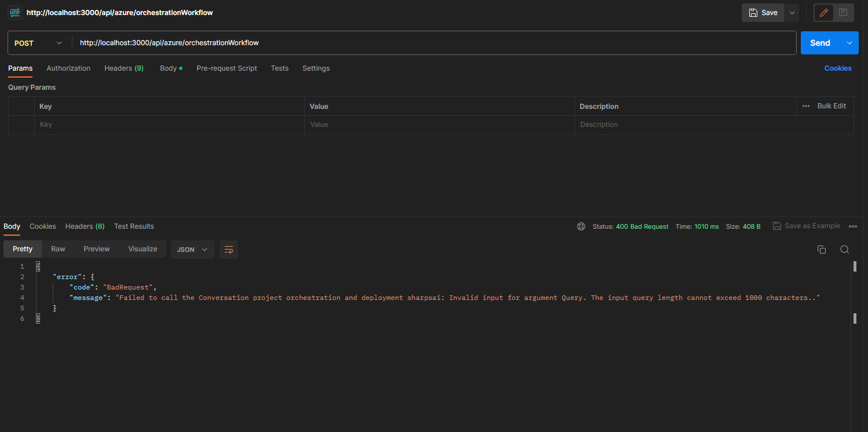Open the Save button dropdown arrow
Screen dimensions: 868x432
[x=792, y=12]
